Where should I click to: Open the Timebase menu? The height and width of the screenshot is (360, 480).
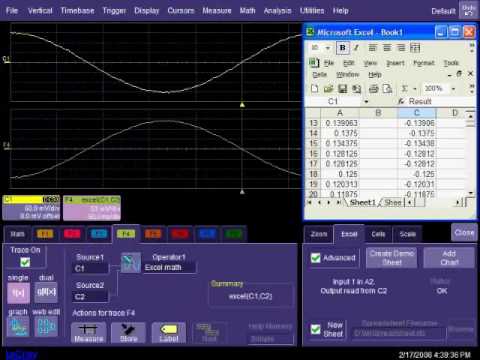click(x=77, y=11)
